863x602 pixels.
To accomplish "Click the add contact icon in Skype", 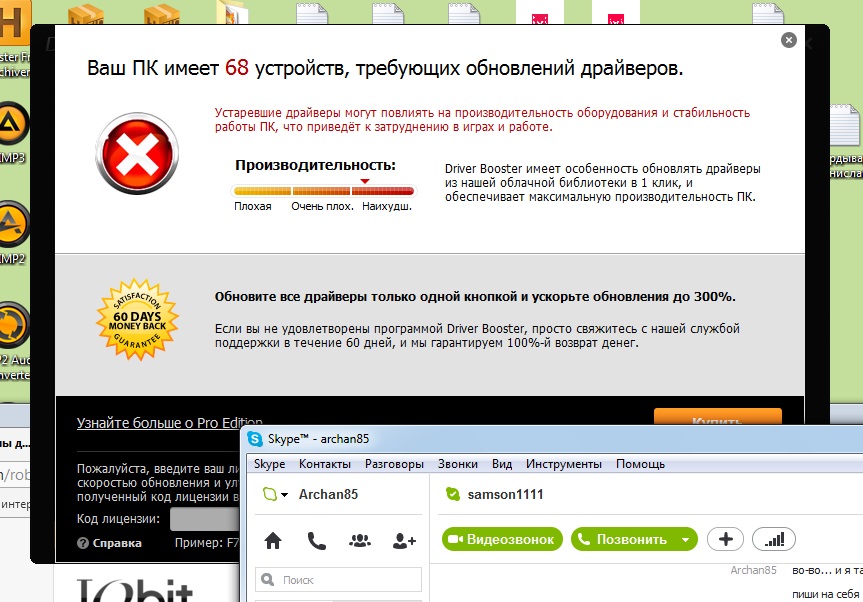I will click(x=404, y=541).
